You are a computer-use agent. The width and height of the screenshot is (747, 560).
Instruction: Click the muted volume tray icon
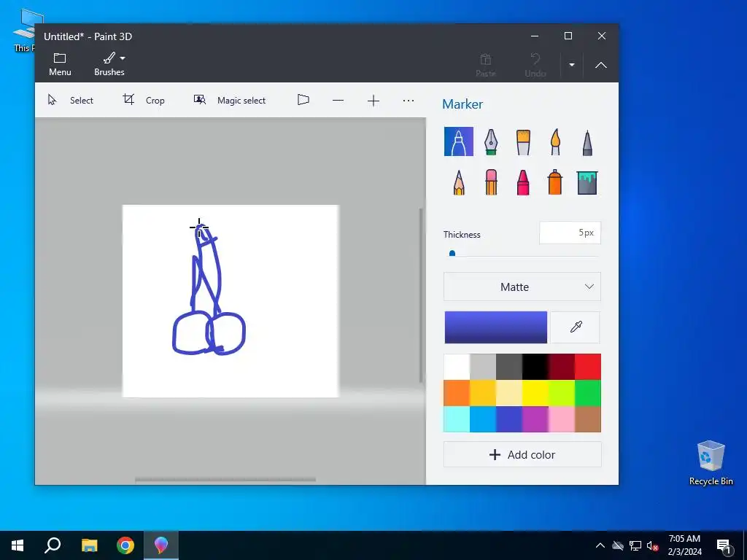(652, 545)
